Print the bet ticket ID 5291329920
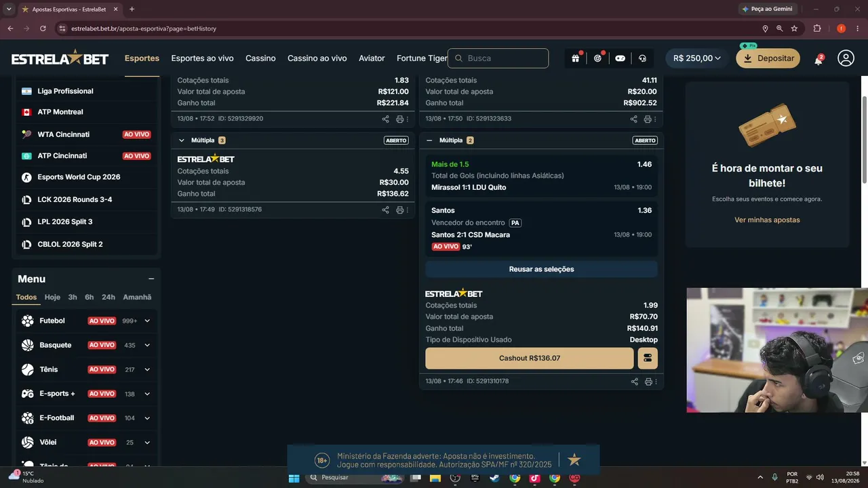This screenshot has width=868, height=488. (x=399, y=119)
